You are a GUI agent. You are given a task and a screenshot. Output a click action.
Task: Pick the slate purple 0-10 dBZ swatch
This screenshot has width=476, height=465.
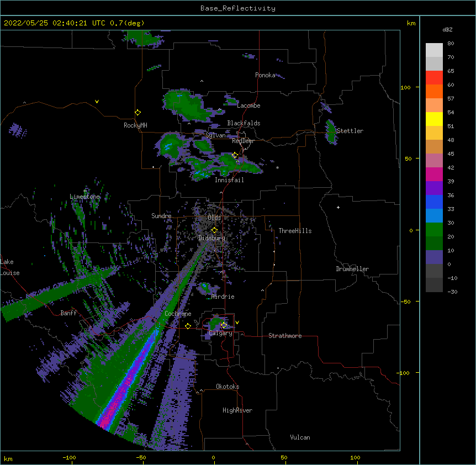pyautogui.click(x=434, y=257)
